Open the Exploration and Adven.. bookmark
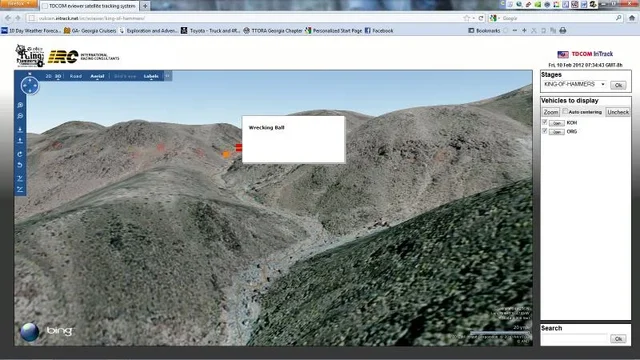The image size is (640, 360). (x=149, y=31)
